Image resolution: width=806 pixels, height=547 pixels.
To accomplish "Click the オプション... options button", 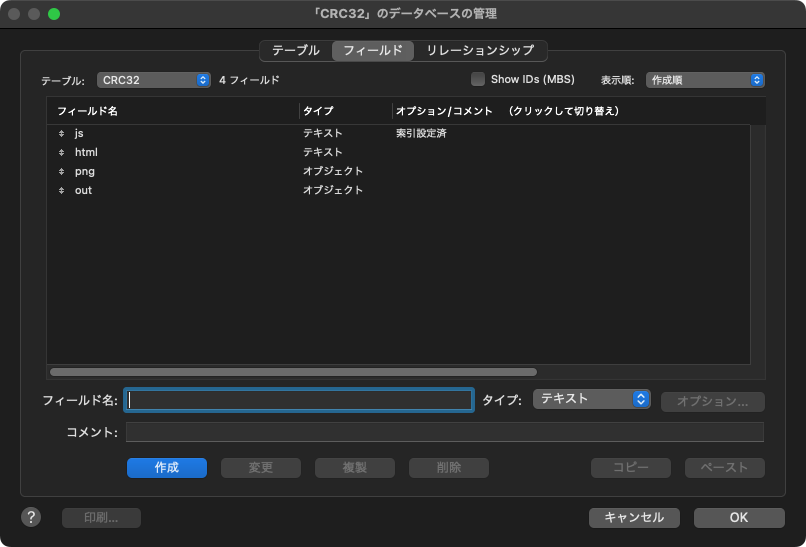I will tap(713, 402).
